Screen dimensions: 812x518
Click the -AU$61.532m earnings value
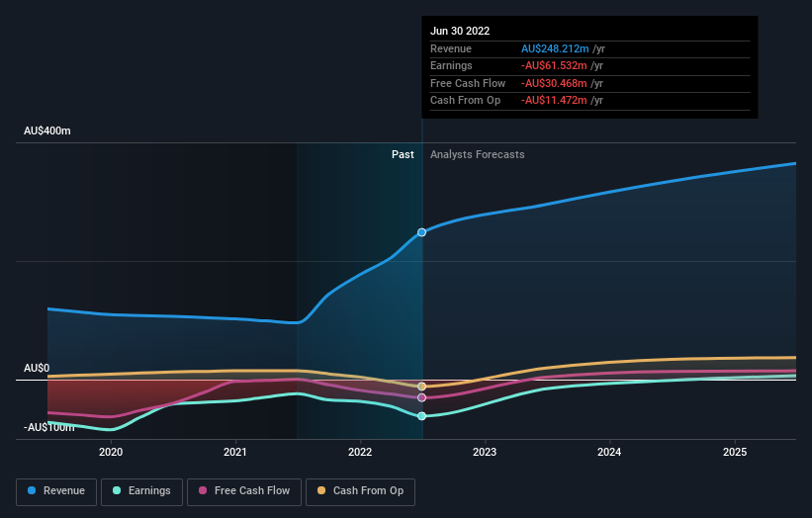pos(554,65)
